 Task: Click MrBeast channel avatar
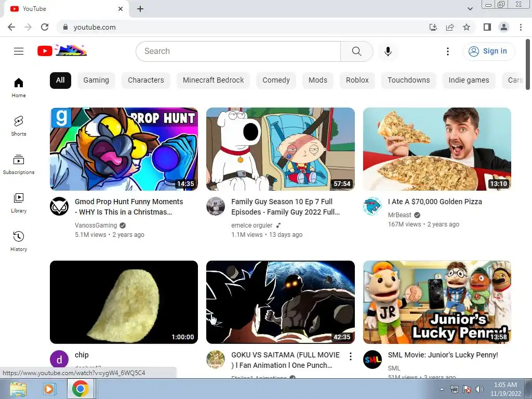point(372,206)
